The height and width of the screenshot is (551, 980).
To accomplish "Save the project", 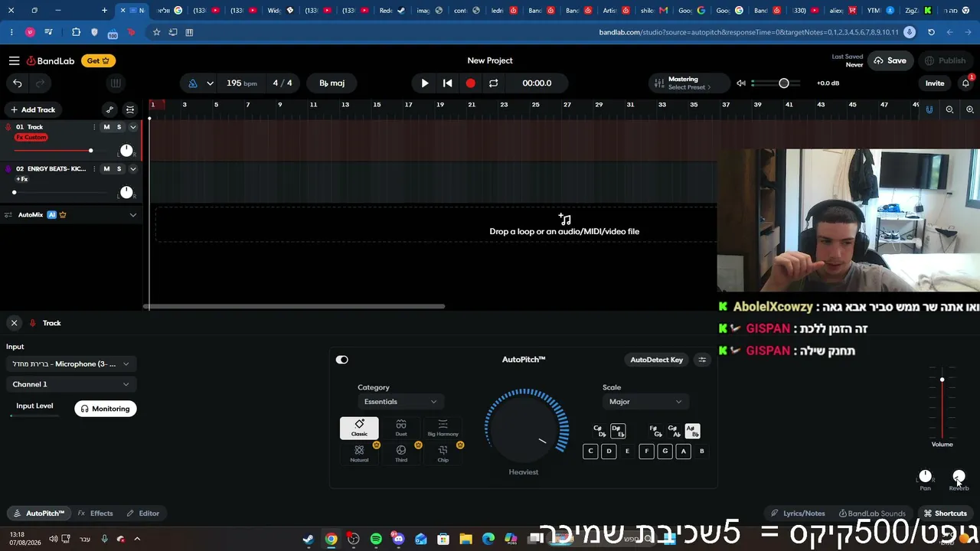I will point(890,60).
